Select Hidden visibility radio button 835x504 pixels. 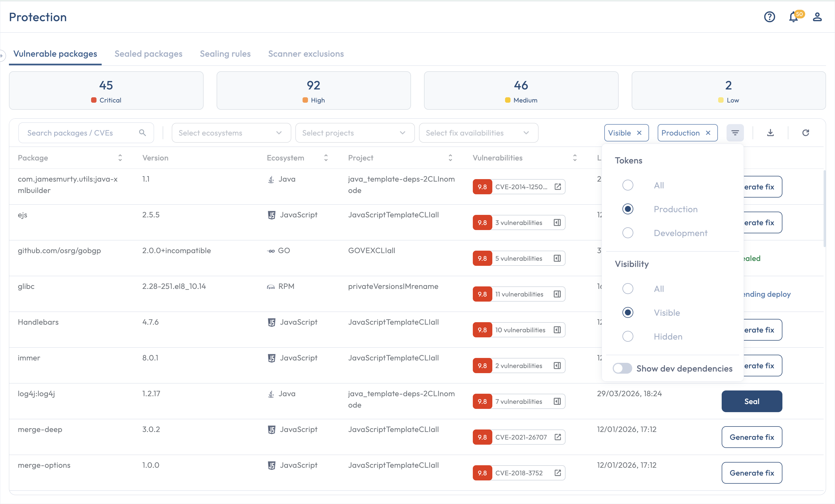(x=628, y=336)
